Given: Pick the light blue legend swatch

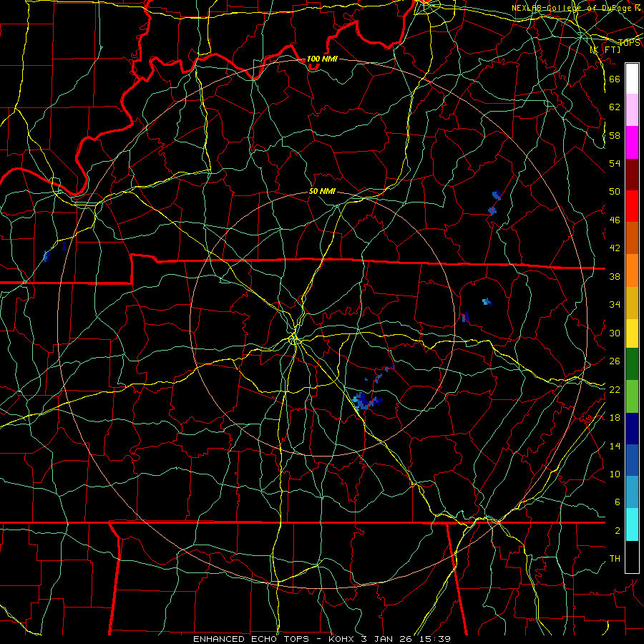Looking at the screenshot, I should coord(632,492).
